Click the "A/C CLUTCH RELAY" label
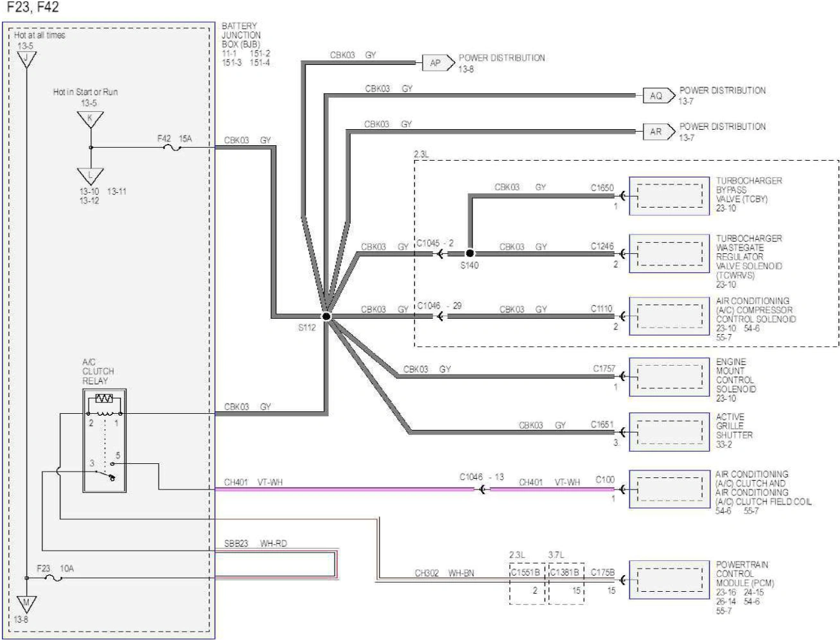The width and height of the screenshot is (840, 640). (98, 371)
